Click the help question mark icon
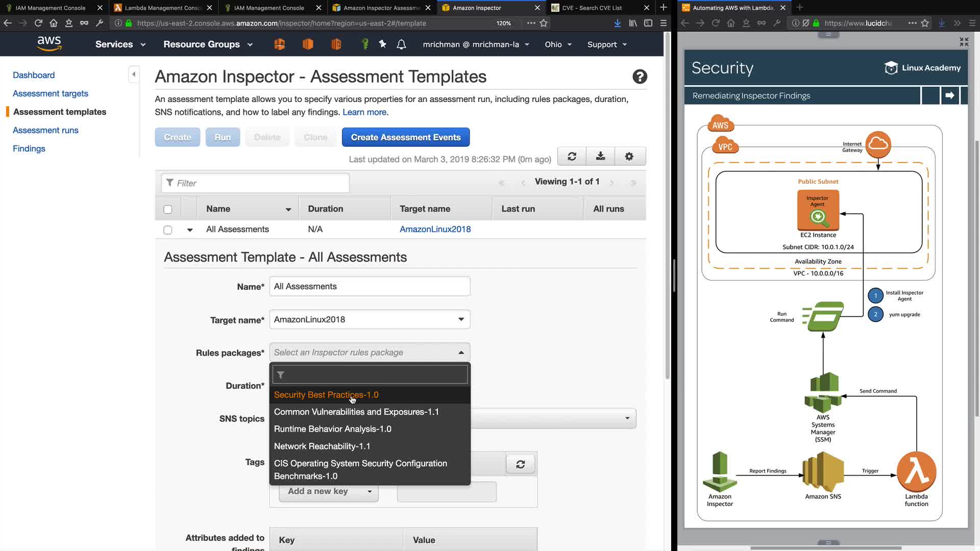The height and width of the screenshot is (551, 980). pyautogui.click(x=640, y=77)
